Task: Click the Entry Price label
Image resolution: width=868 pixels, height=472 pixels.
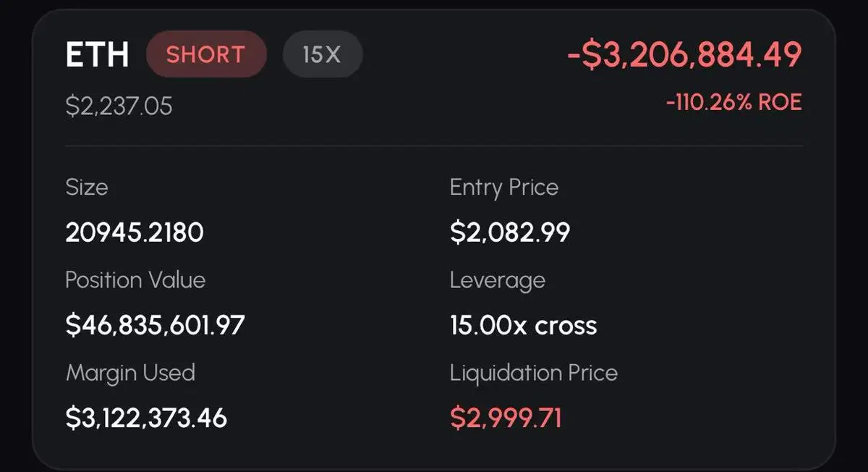Action: (504, 187)
